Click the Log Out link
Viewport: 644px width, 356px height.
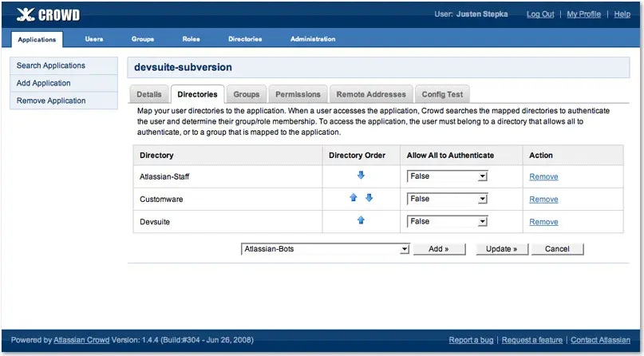click(x=540, y=14)
